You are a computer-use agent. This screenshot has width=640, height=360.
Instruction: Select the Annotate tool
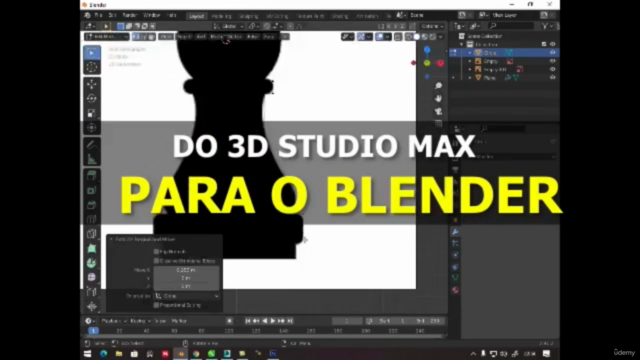coord(92,144)
